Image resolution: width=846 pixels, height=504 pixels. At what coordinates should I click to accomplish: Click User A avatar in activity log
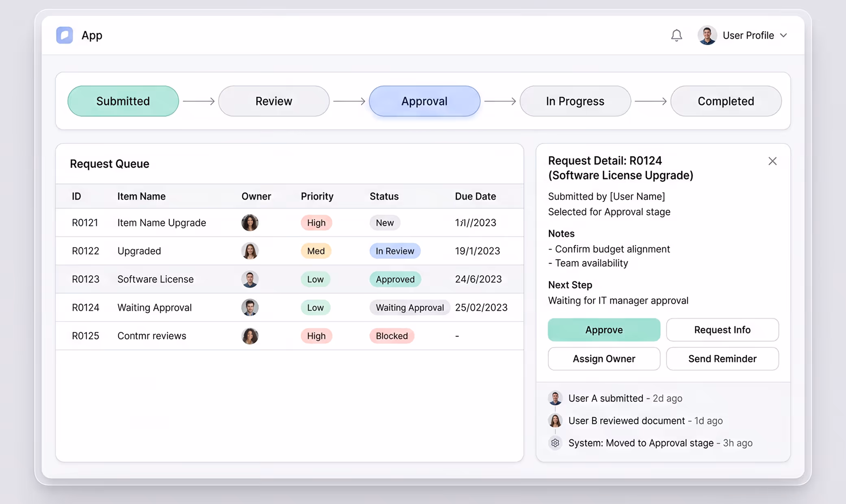[555, 398]
